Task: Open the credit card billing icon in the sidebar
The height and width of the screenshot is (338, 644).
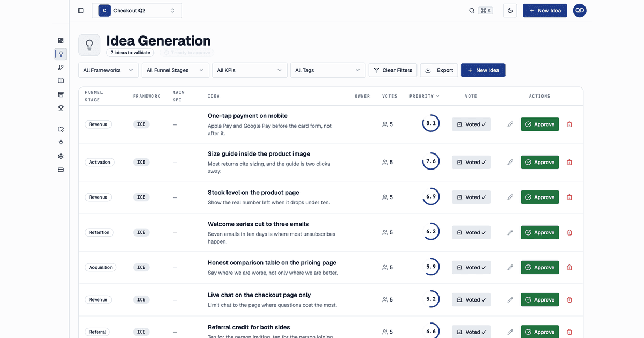Action: pos(61,170)
